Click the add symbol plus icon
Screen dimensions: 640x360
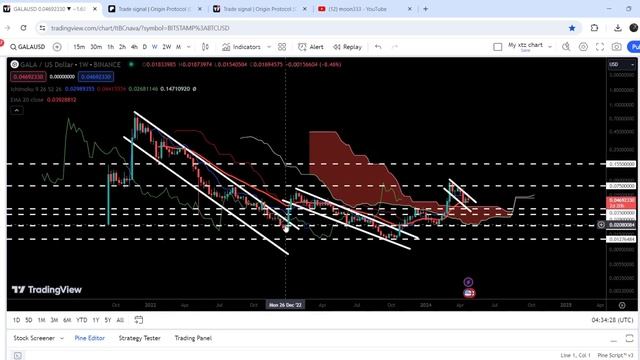tap(57, 47)
